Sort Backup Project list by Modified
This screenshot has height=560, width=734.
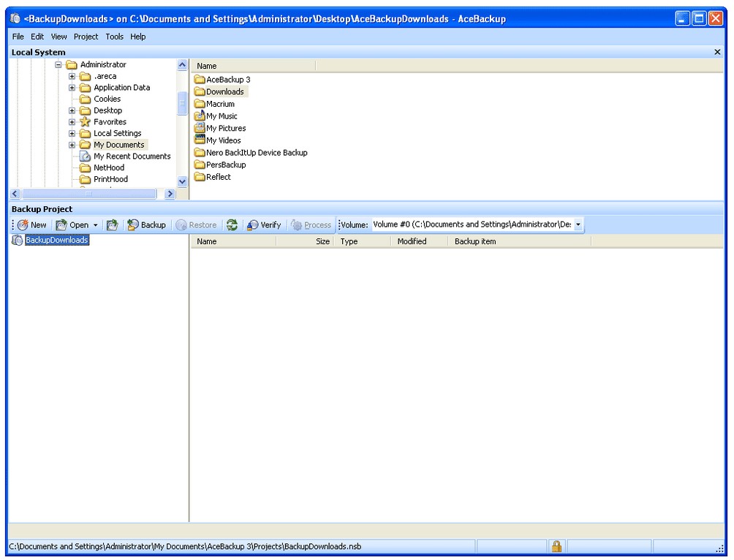point(419,241)
